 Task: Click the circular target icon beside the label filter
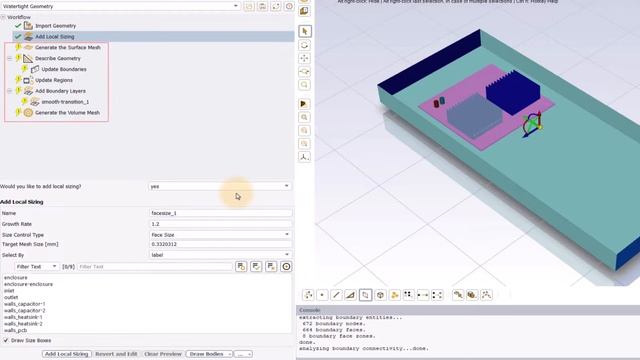tap(287, 267)
